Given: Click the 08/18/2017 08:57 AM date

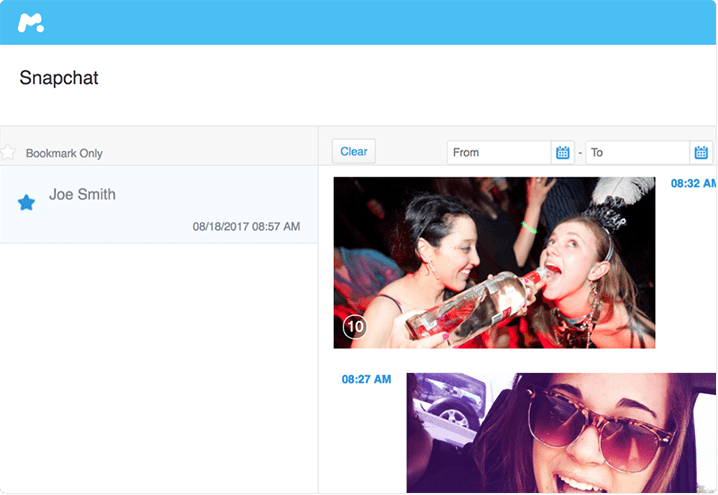Looking at the screenshot, I should (x=246, y=226).
